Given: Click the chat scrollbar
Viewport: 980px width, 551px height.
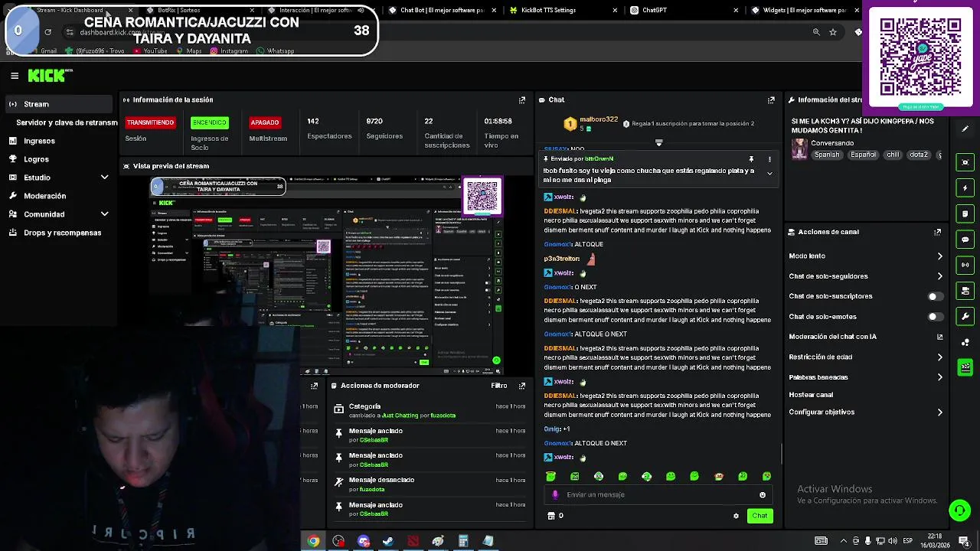Looking at the screenshot, I should [782, 454].
